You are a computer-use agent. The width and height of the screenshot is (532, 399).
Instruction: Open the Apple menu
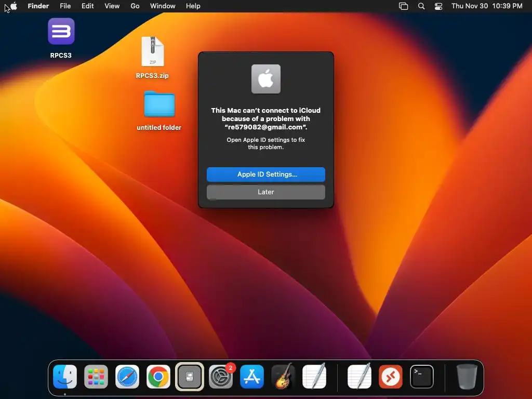(14, 6)
